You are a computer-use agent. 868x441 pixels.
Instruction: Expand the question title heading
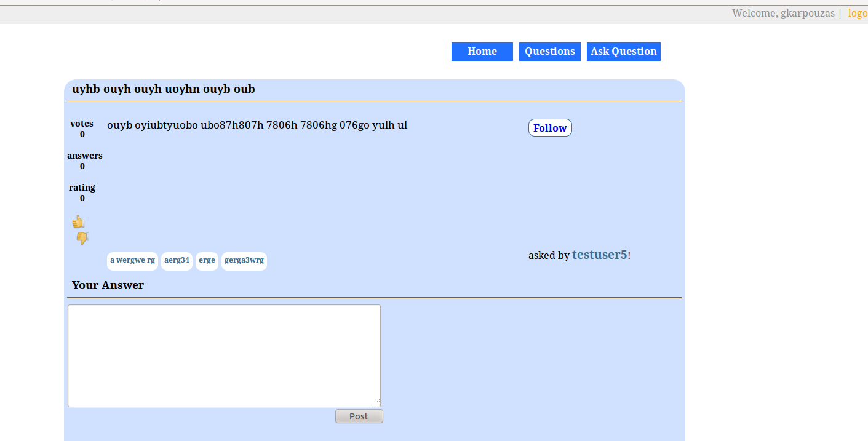164,89
